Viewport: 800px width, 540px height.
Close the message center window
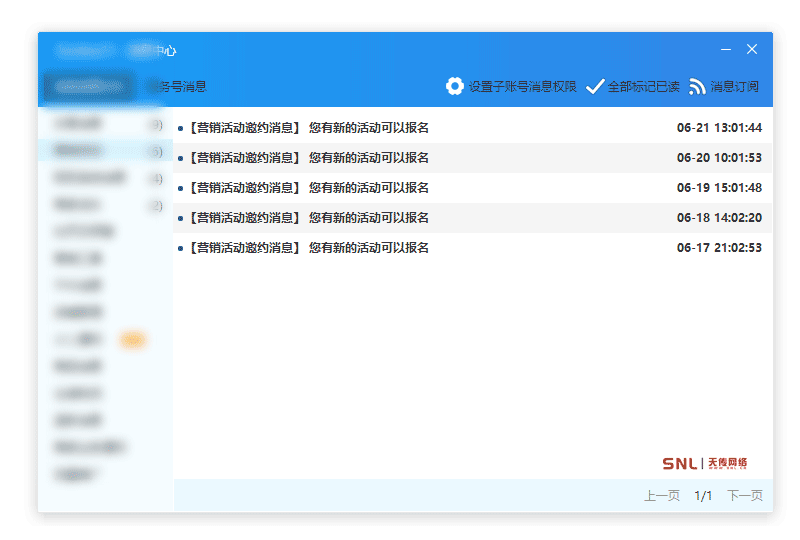coord(752,49)
